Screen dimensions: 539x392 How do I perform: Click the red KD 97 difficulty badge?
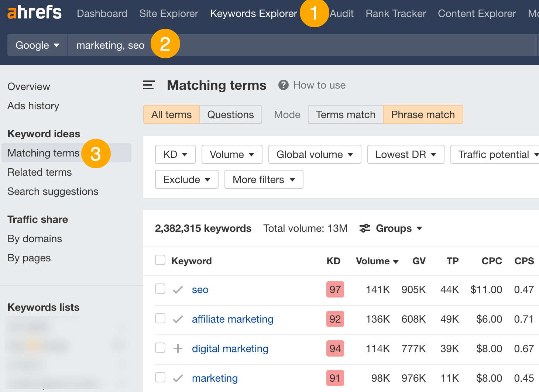334,289
